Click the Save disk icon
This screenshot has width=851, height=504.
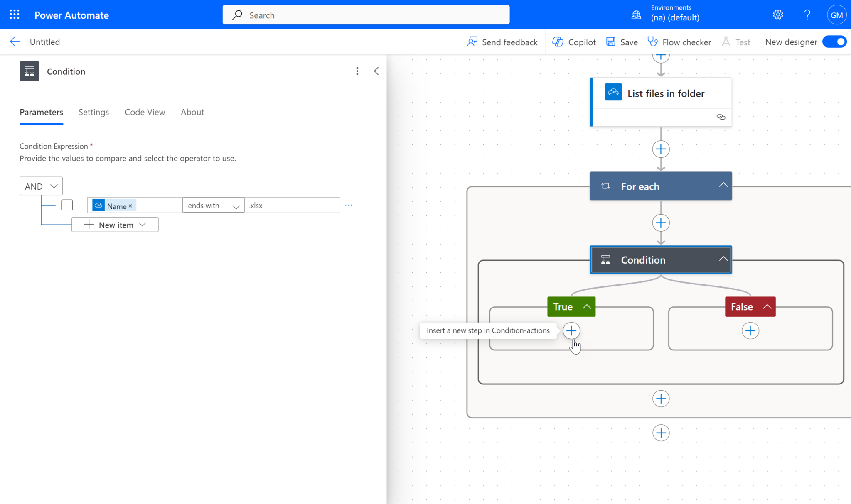pos(610,42)
